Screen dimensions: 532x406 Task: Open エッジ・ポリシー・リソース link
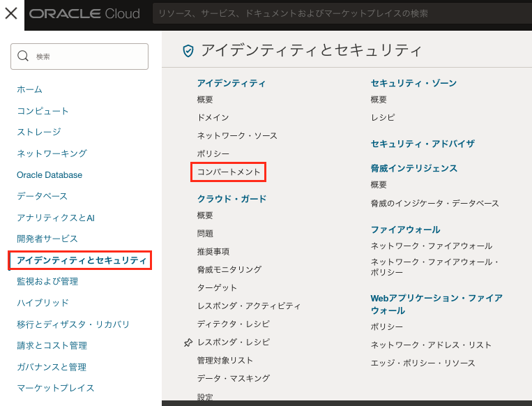pos(423,363)
